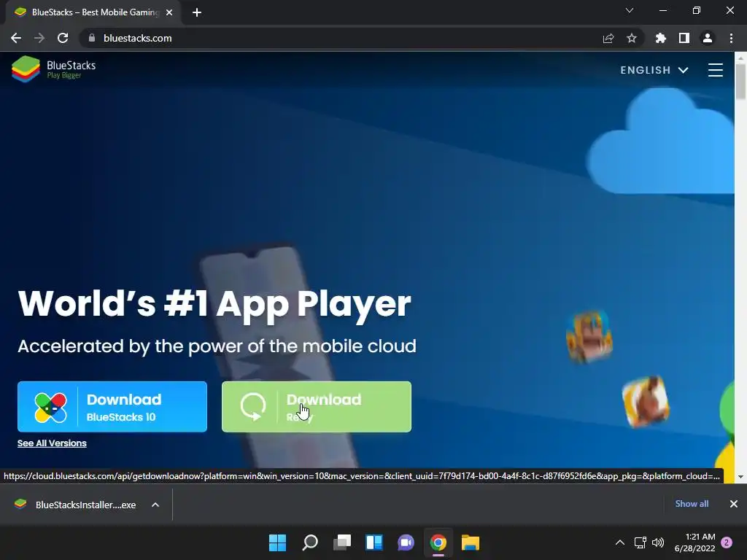
Task: Open Windows Search from the taskbar
Action: pyautogui.click(x=309, y=542)
